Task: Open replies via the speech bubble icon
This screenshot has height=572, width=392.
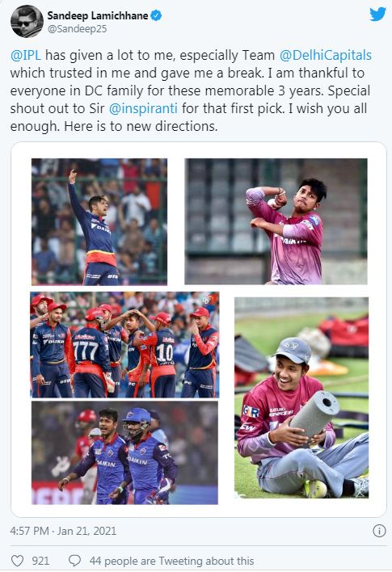Action: pyautogui.click(x=75, y=561)
